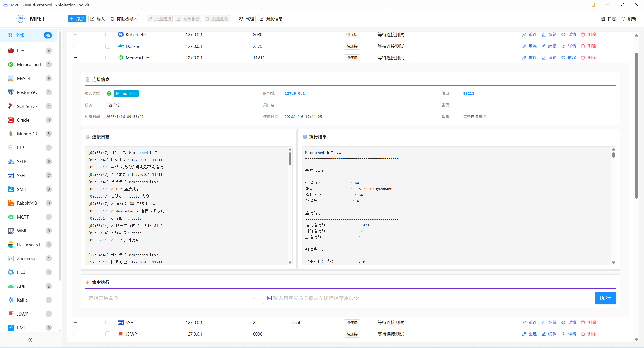This screenshot has width=644, height=348.
Task: Click the RabbitMQ sidebar icon
Action: pyautogui.click(x=11, y=203)
